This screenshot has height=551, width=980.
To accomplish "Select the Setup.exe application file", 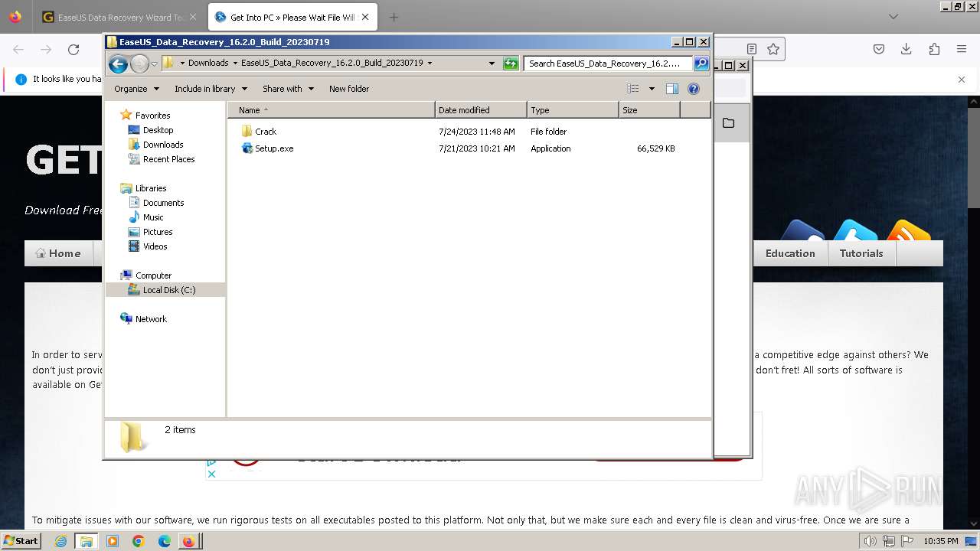I will coord(273,148).
